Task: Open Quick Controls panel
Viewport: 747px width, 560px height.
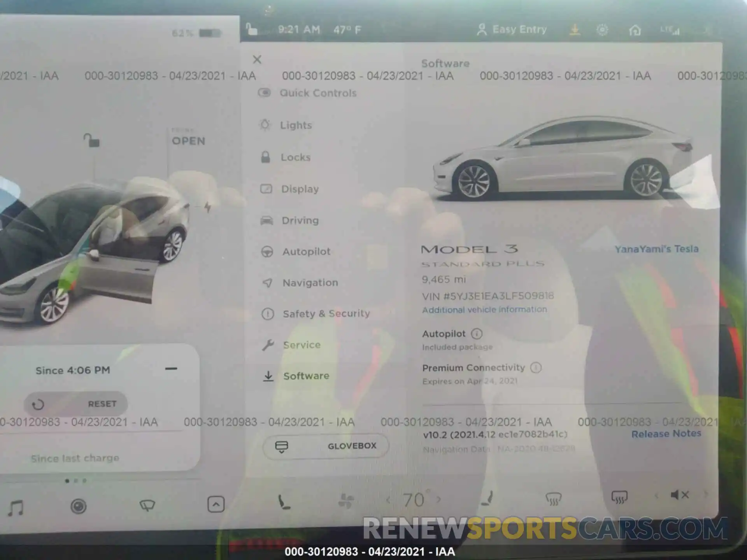Action: tap(318, 93)
